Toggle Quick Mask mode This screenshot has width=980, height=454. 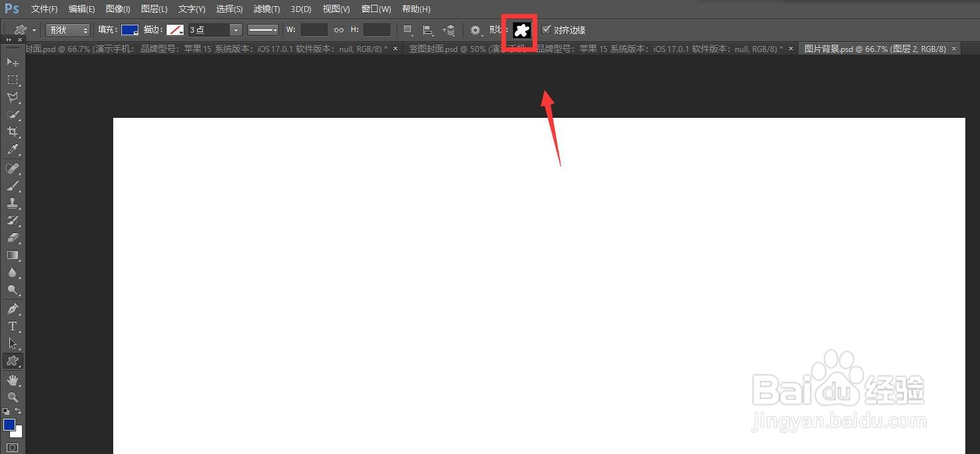[x=13, y=448]
